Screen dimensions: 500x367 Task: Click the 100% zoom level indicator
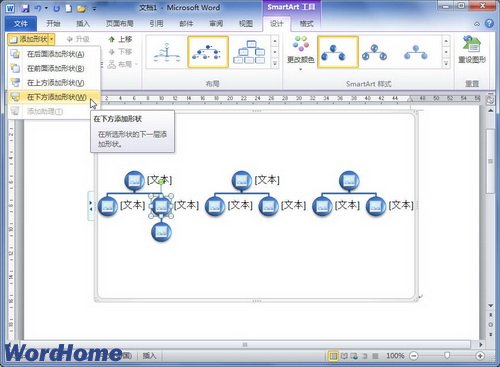[x=395, y=356]
